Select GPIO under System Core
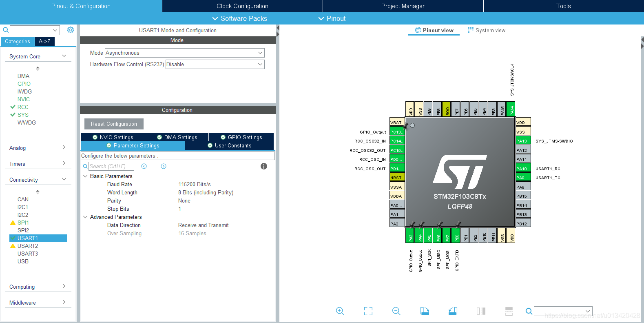This screenshot has width=644, height=323. click(24, 84)
